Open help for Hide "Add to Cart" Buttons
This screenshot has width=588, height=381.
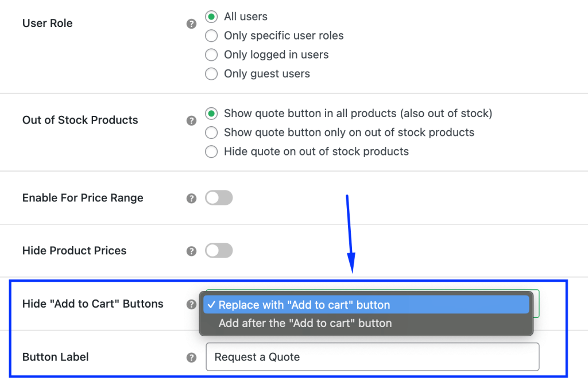pos(191,304)
